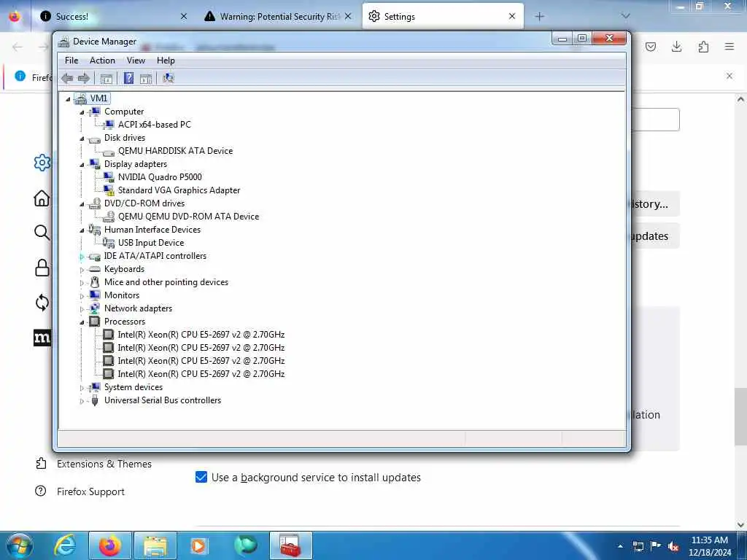Toggle Use a background service to install updates
The height and width of the screenshot is (560, 747).
click(201, 477)
